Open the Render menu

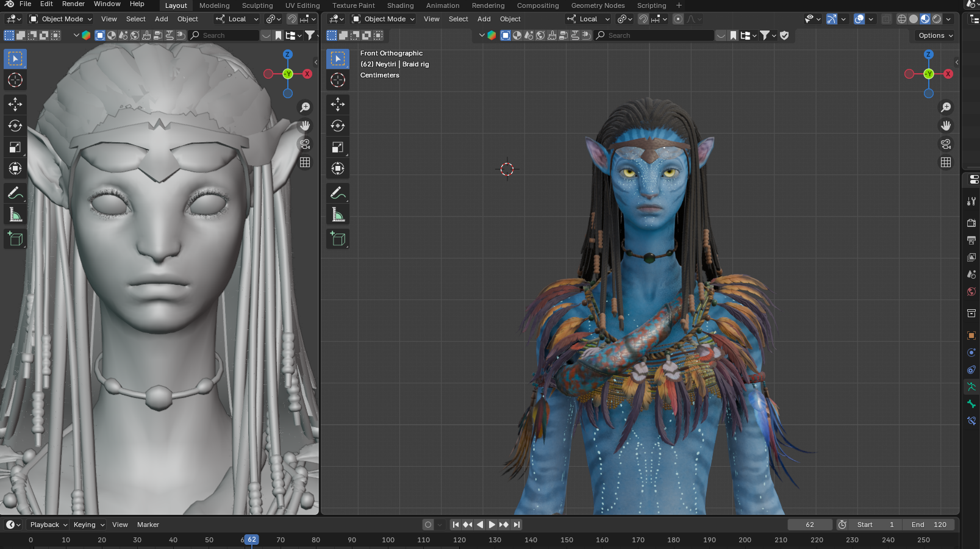(73, 4)
